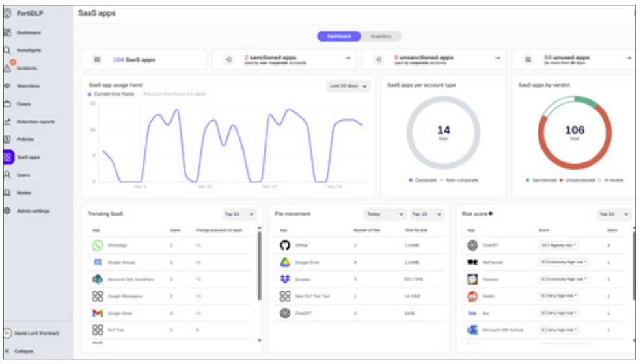Click the Trending SaaS table scrollbar
The image size is (641, 364).
260,266
